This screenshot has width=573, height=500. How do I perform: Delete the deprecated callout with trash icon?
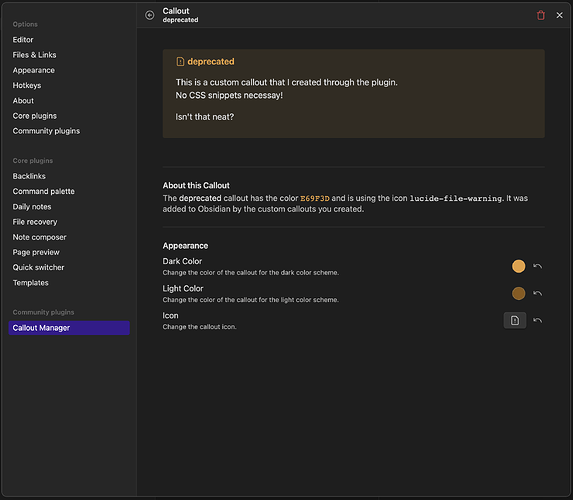[540, 15]
